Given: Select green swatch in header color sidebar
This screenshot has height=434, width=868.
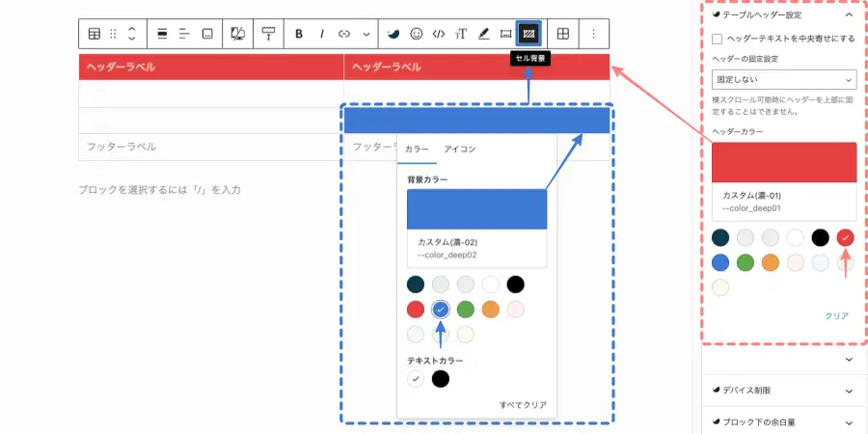Looking at the screenshot, I should click(746, 262).
